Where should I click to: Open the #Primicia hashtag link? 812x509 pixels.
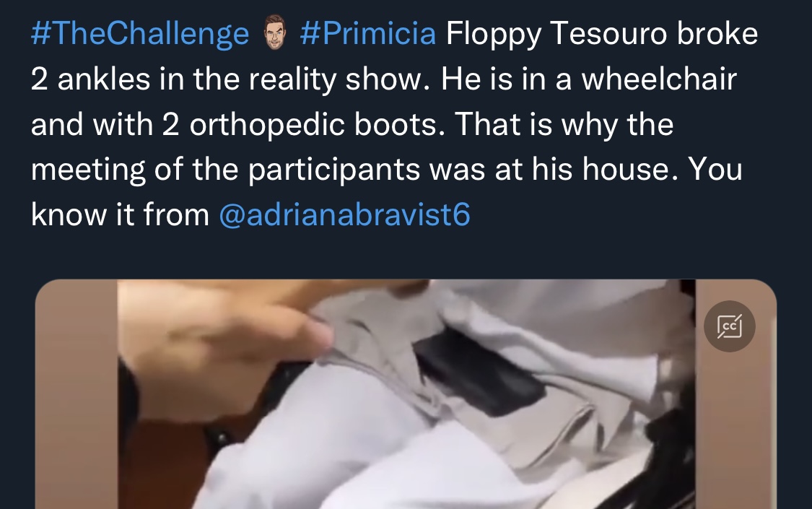click(x=367, y=34)
